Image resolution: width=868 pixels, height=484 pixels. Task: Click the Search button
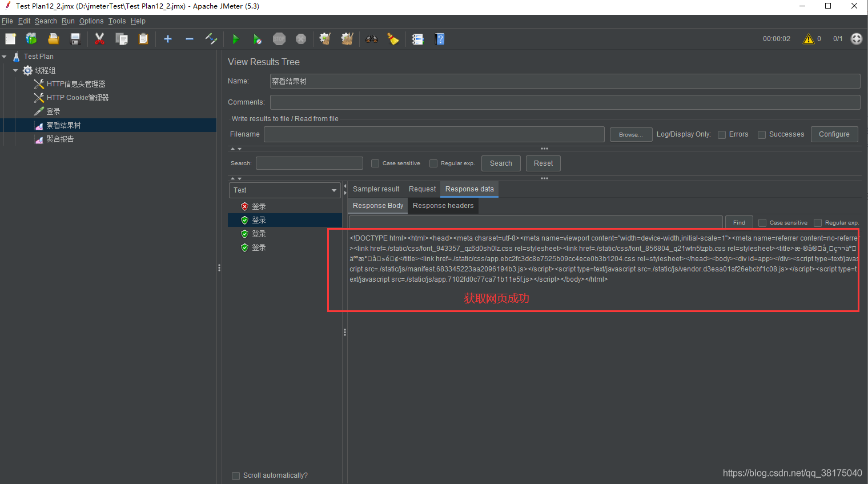point(501,163)
